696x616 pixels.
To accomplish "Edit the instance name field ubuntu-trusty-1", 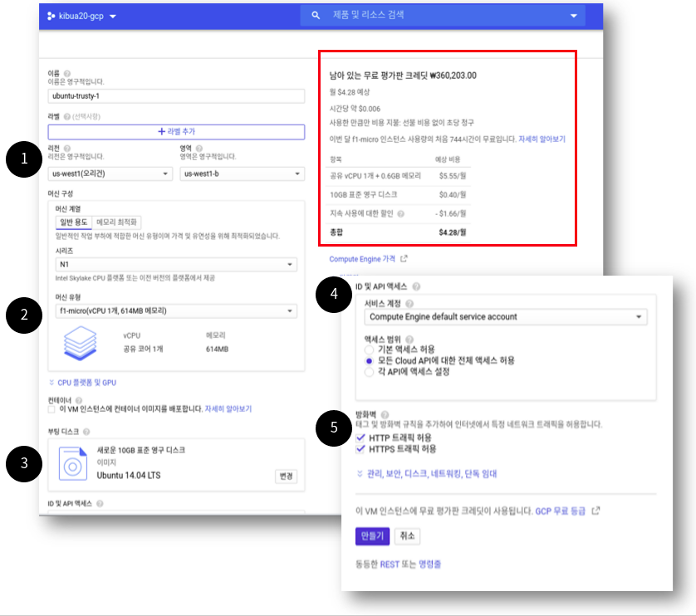I will (x=176, y=95).
